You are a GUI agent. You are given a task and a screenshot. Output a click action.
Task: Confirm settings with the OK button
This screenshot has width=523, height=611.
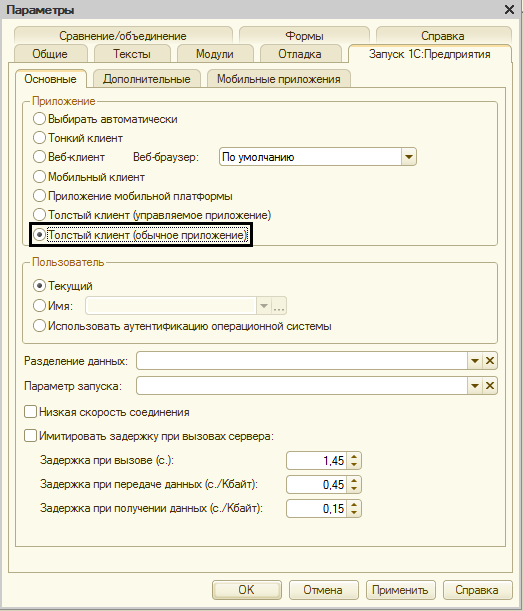246,590
